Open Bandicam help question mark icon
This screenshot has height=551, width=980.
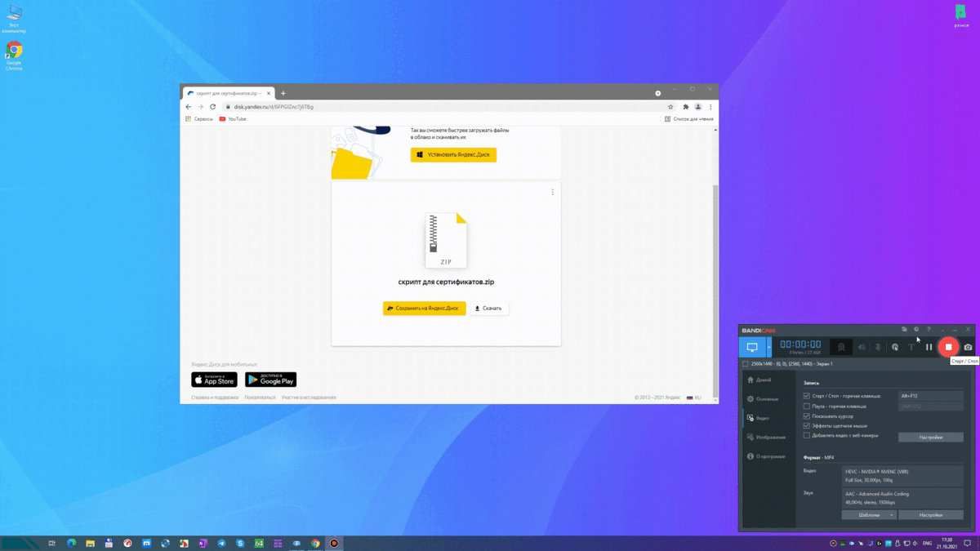[929, 330]
